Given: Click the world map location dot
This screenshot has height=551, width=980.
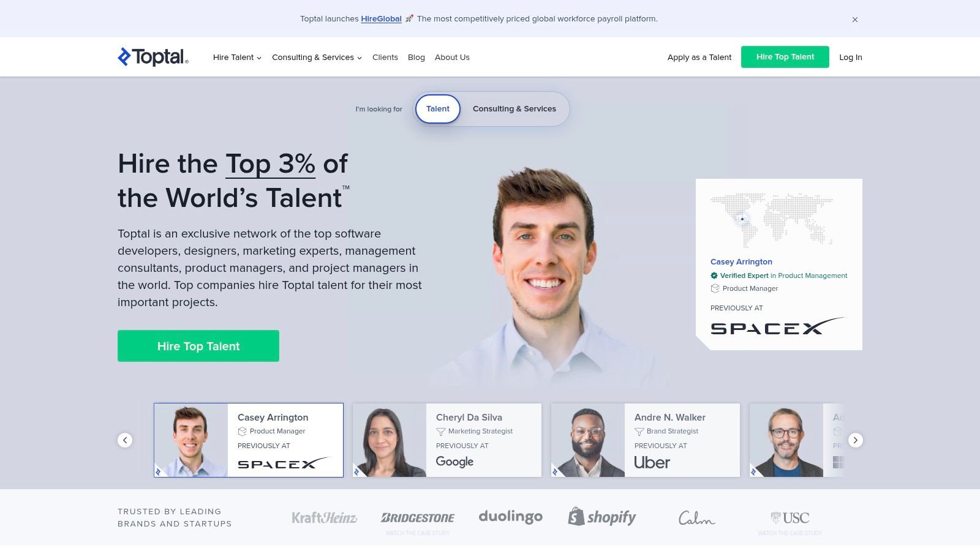Looking at the screenshot, I should (742, 219).
